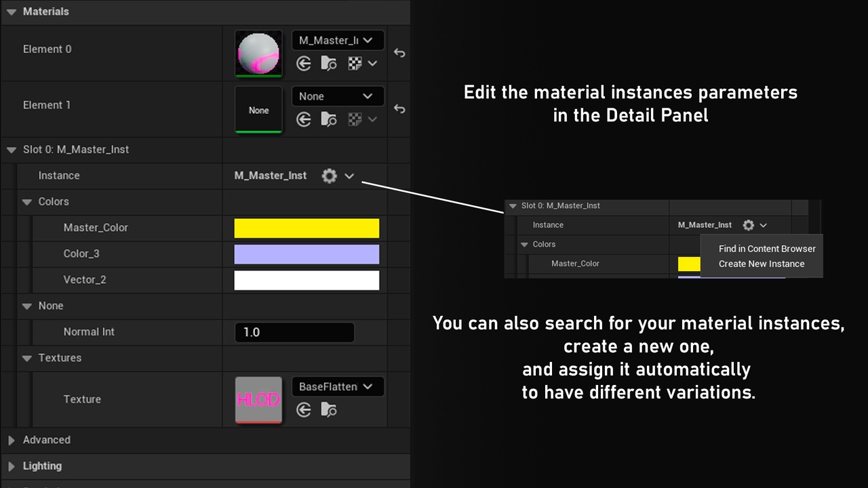The width and height of the screenshot is (868, 488).
Task: Use selected asset for BaseFlatten texture
Action: point(304,409)
